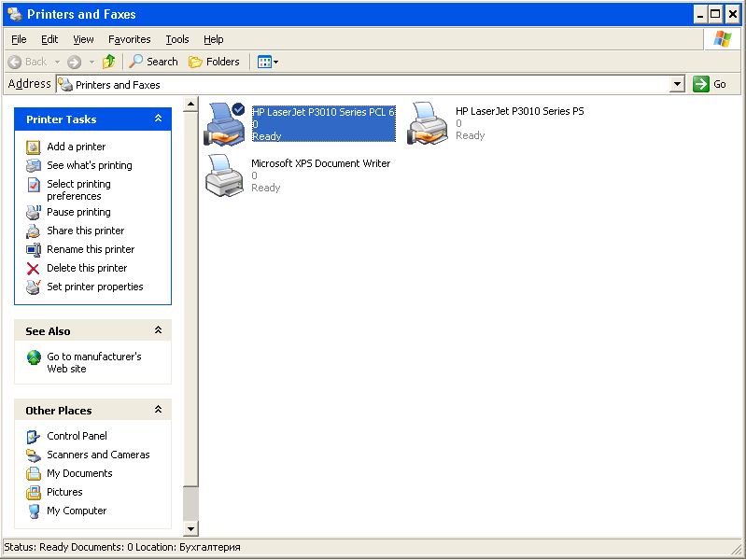Click the Up folder toolbar icon
The image size is (746, 560).
[x=109, y=62]
